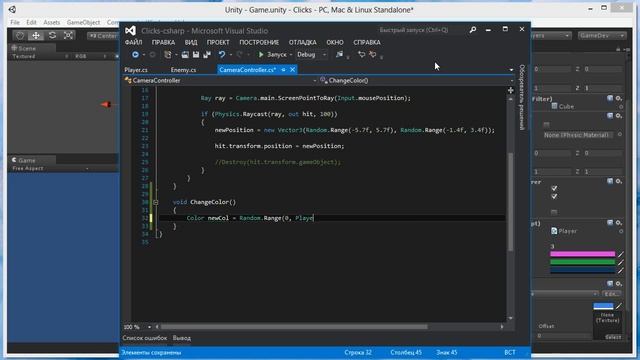
Task: Click the editor horizontal scrollbar
Action: coord(294,327)
